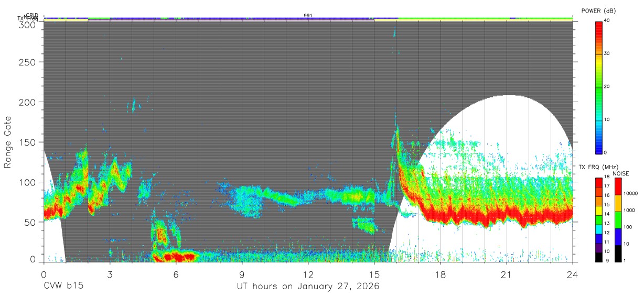Click Range Gate tick label 250
The width and height of the screenshot is (644, 297).
point(28,62)
